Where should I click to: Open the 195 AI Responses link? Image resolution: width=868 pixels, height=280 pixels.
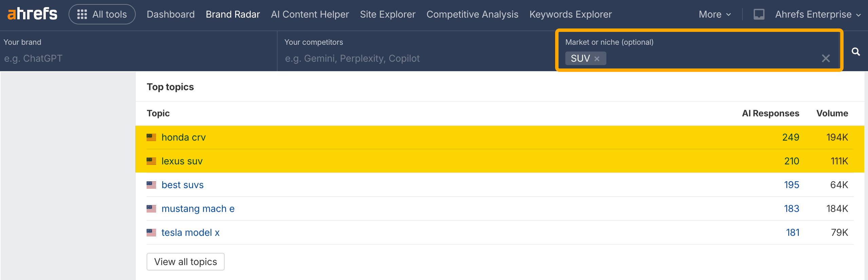pyautogui.click(x=791, y=185)
